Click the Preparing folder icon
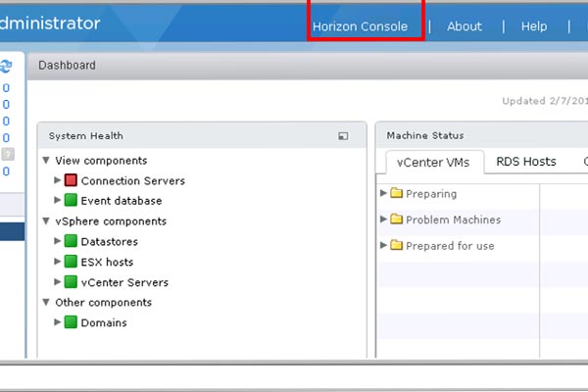 click(396, 193)
